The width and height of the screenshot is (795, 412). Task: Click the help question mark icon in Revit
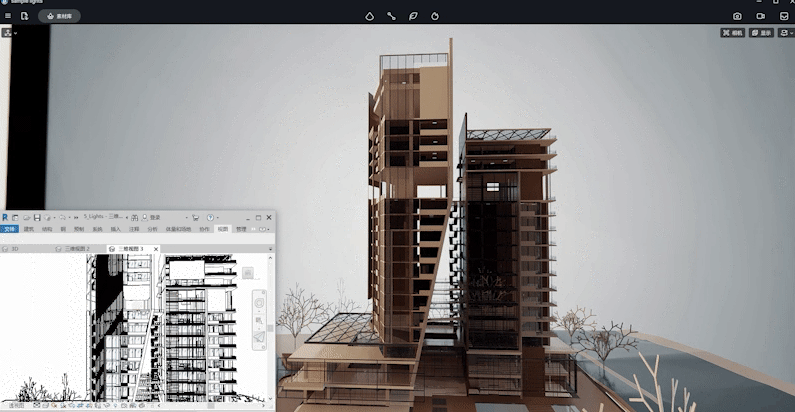(x=210, y=218)
